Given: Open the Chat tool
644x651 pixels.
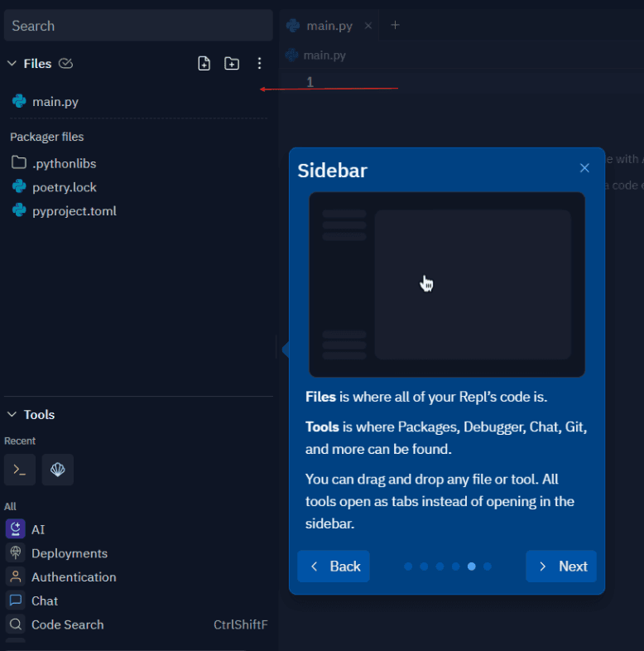Looking at the screenshot, I should click(x=44, y=600).
